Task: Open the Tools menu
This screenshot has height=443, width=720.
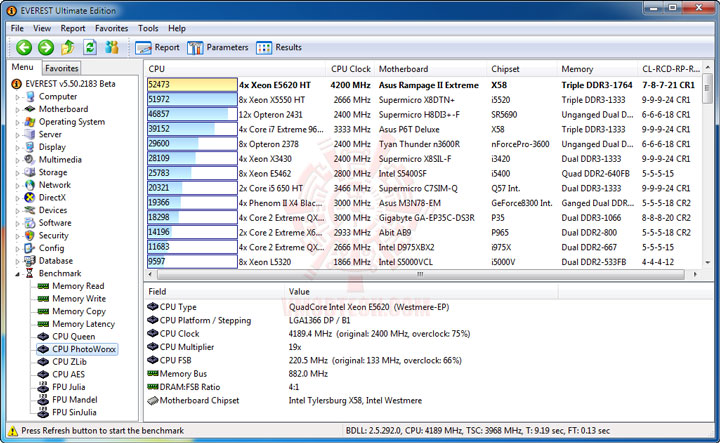Action: click(148, 28)
